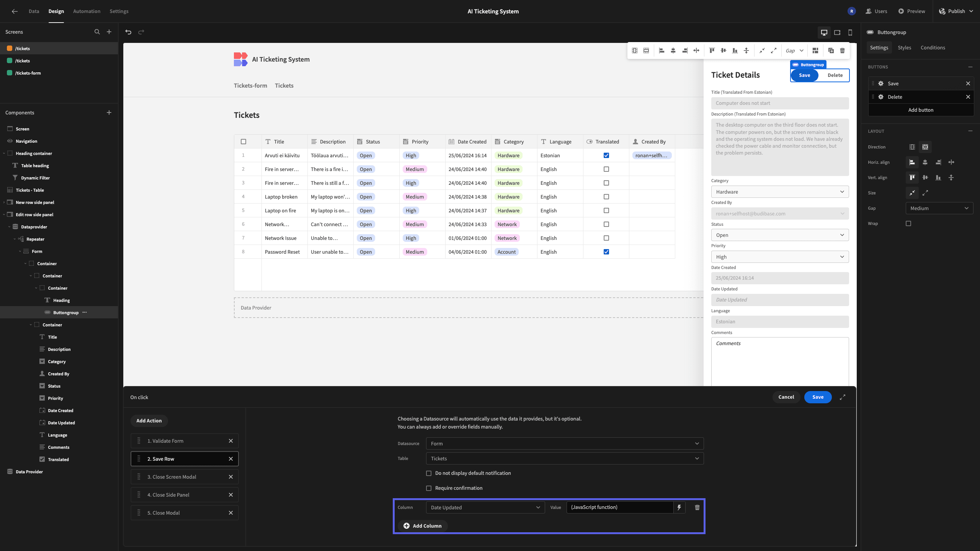Click the search icon in Screens panel
Screen dimensions: 980x551
pos(97,32)
